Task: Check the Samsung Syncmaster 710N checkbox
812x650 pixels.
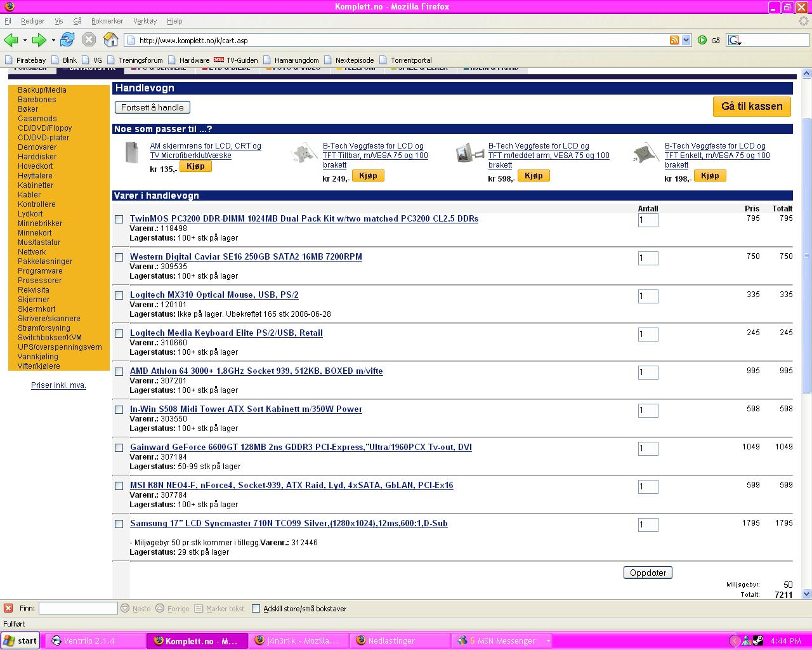Action: pos(119,524)
